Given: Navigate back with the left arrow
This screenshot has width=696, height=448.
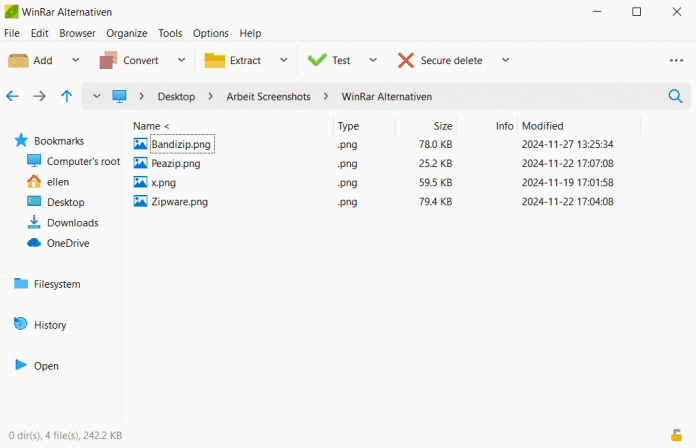Looking at the screenshot, I should (13, 96).
